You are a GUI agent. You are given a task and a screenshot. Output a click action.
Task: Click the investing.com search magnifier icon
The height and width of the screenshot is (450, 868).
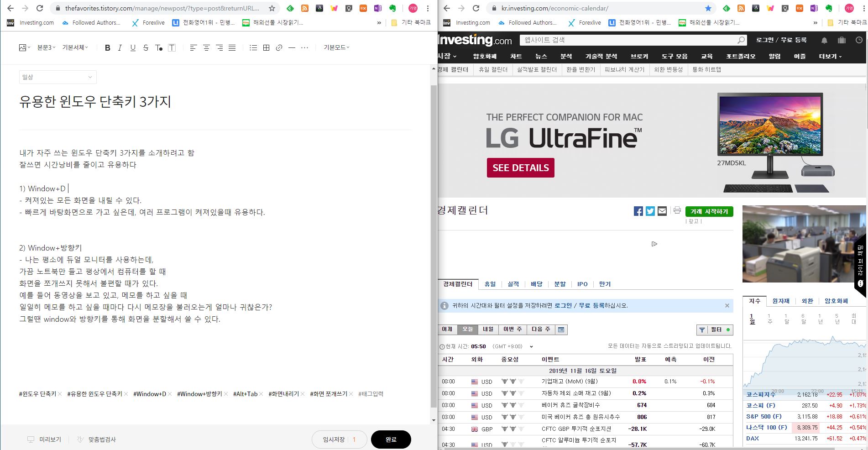tap(741, 40)
